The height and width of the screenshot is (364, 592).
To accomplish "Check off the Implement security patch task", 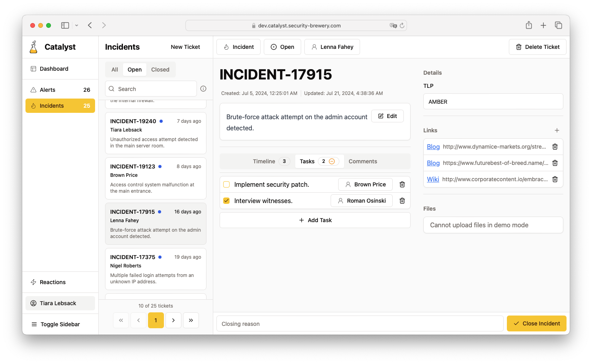I will 226,184.
